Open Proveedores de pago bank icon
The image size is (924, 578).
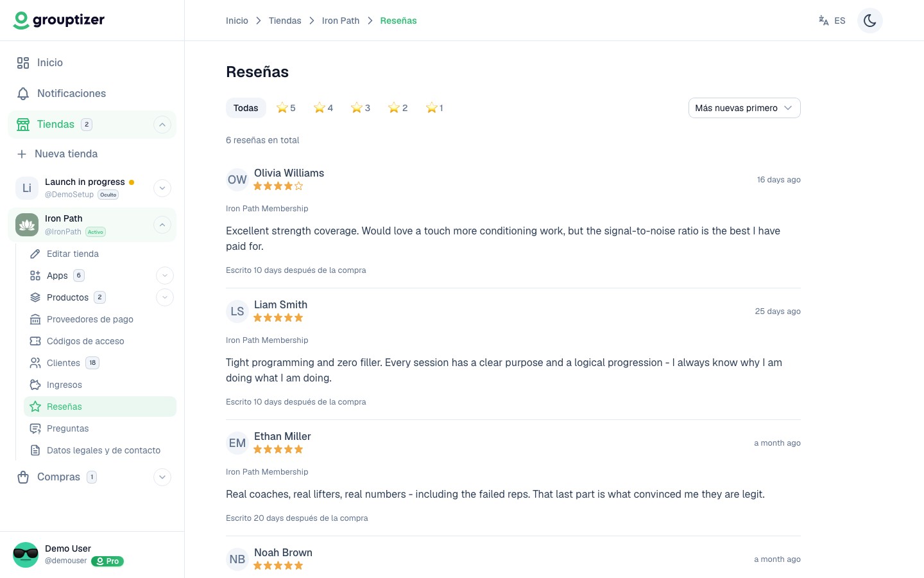35,319
